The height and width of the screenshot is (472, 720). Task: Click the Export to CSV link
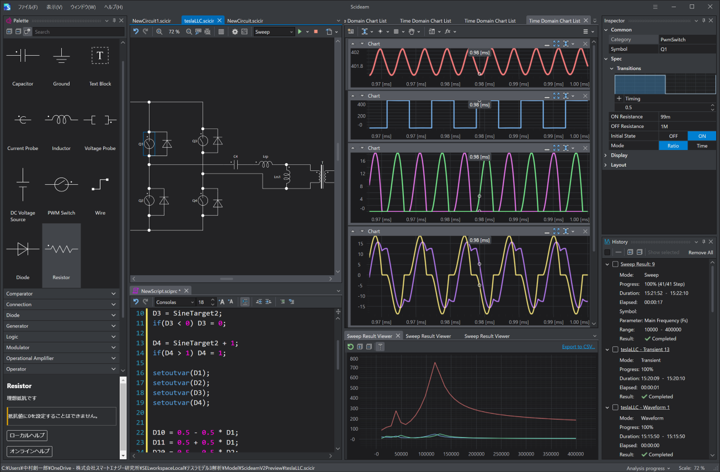click(x=578, y=347)
